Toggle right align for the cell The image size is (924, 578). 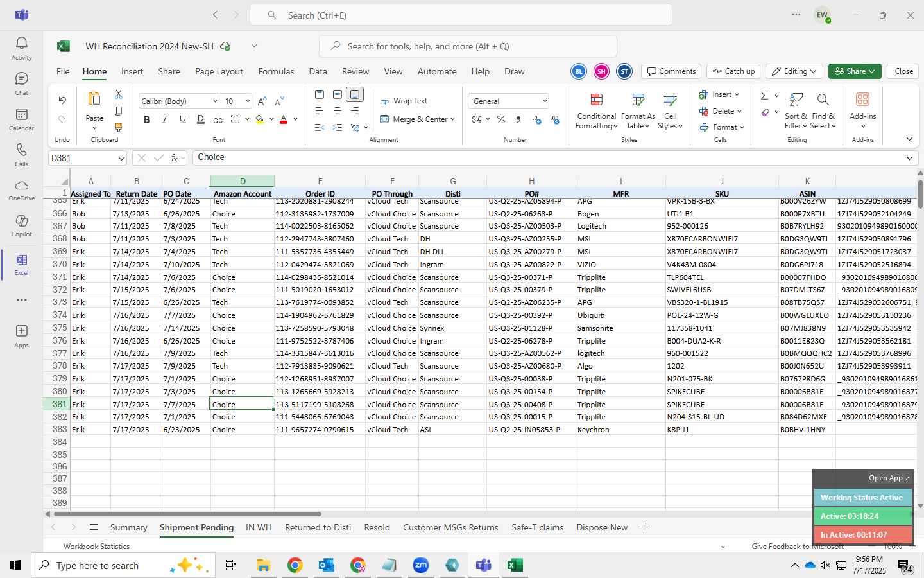pos(355,111)
